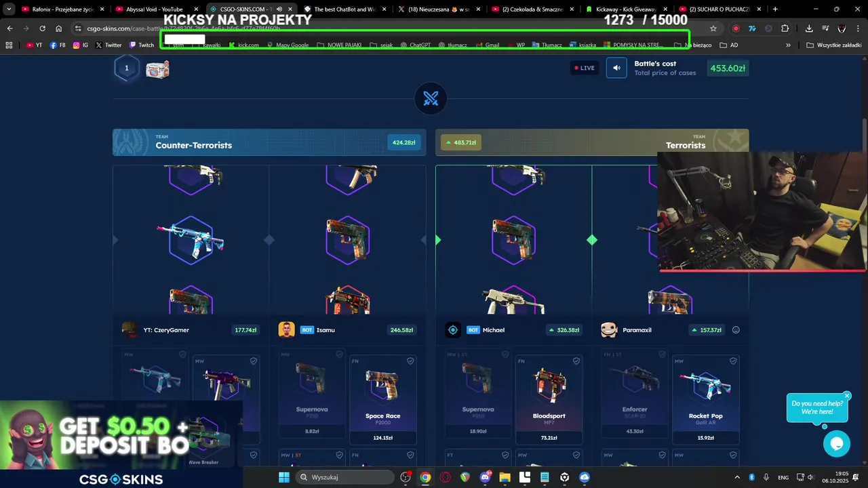Open Google Chrome from the taskbar
This screenshot has width=868, height=488.
tap(425, 477)
